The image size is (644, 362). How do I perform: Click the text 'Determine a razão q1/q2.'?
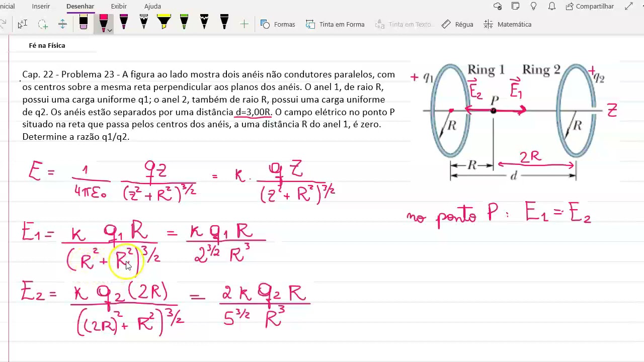click(76, 137)
